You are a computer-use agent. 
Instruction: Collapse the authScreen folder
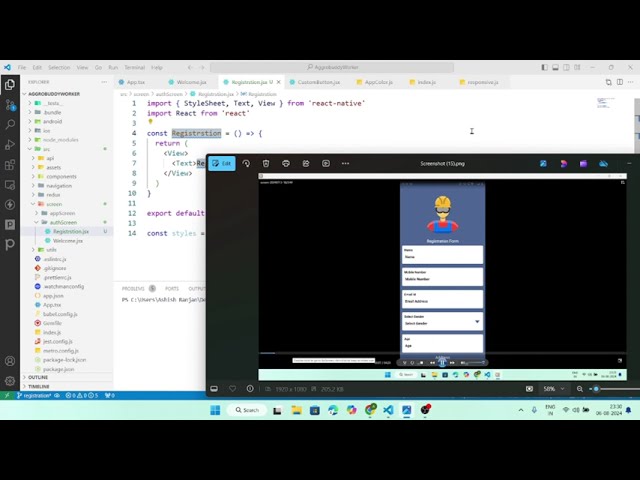click(63, 222)
